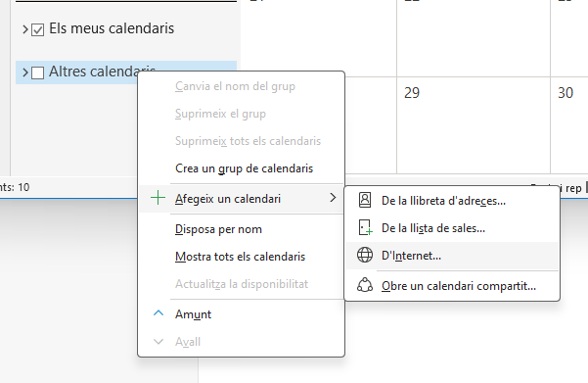588x383 pixels.
Task: Click the green plus icon beside Afegeix
Action: pos(158,198)
